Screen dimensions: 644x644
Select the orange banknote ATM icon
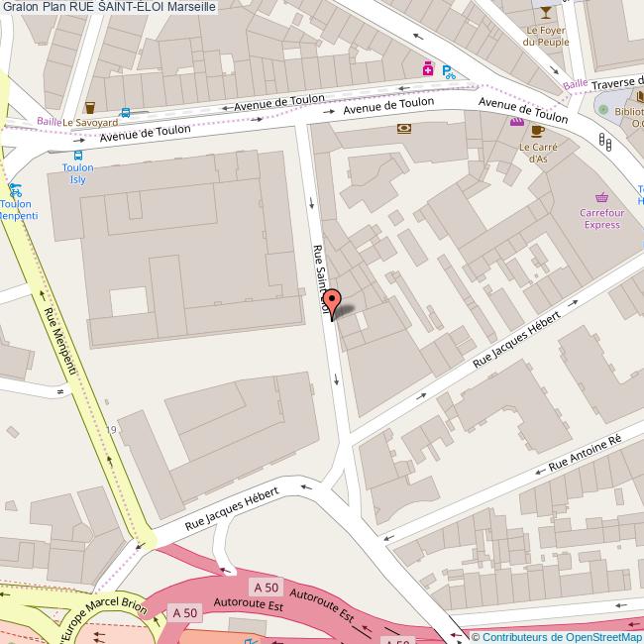coord(404,129)
